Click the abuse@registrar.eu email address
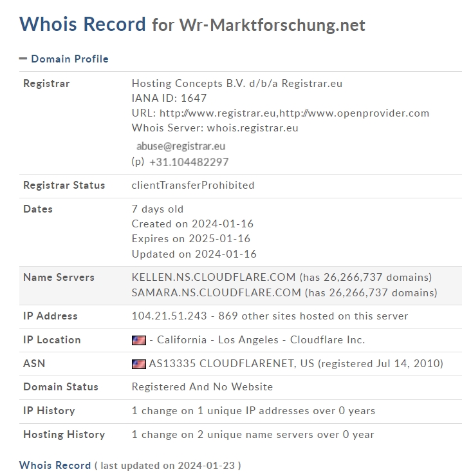Viewport: 462px width, 476px height. tap(181, 146)
